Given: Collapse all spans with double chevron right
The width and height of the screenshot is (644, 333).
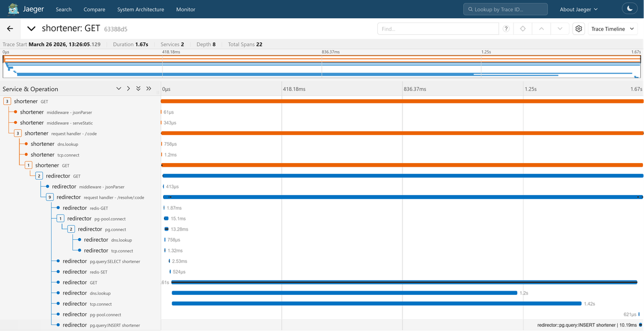Looking at the screenshot, I should (x=149, y=89).
